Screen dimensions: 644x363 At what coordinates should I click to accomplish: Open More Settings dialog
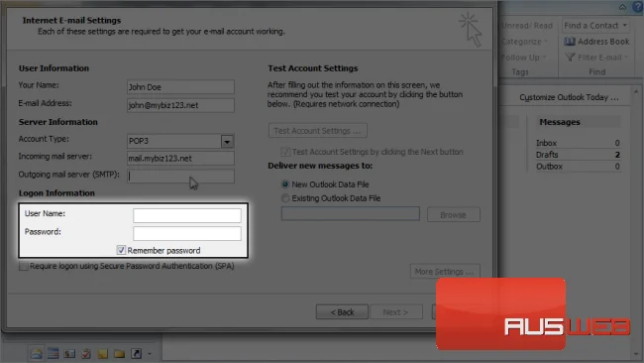445,272
